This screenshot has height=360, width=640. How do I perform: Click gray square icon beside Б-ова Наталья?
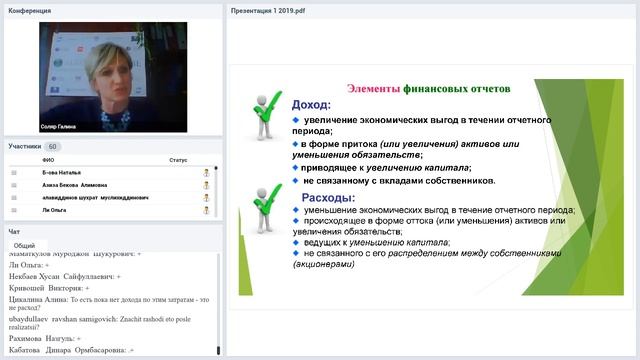14,173
